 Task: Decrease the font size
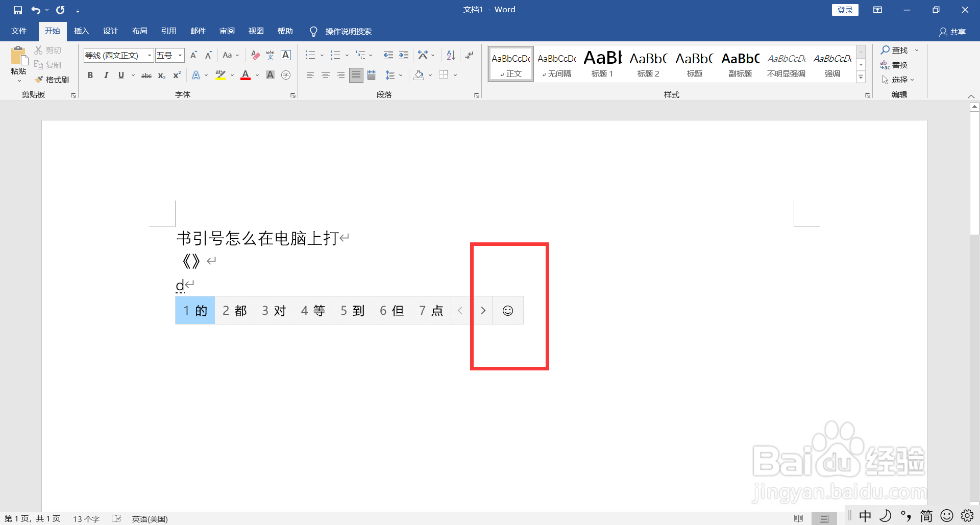(208, 55)
